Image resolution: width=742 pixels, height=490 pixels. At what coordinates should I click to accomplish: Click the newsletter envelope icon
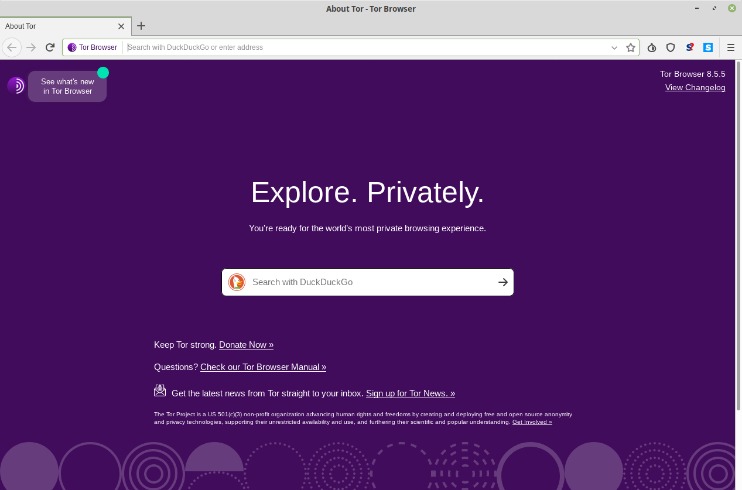160,391
